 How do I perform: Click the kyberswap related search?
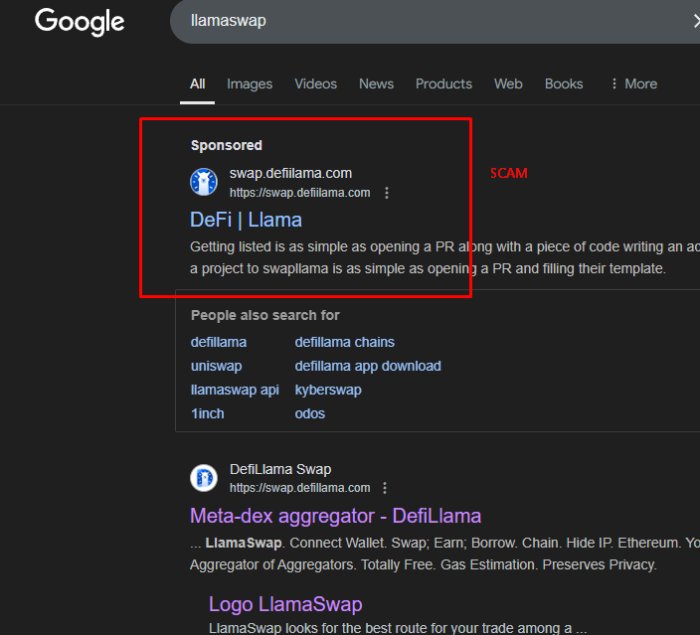[328, 390]
